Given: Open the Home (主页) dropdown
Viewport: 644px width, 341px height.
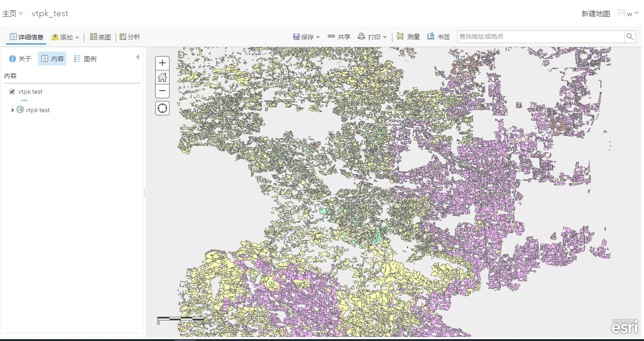Looking at the screenshot, I should pos(13,13).
